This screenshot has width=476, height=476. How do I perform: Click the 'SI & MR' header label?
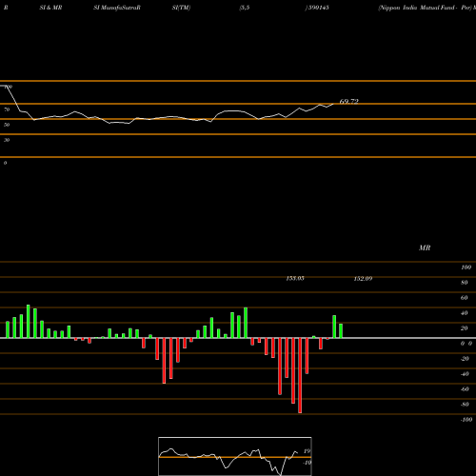pos(50,8)
